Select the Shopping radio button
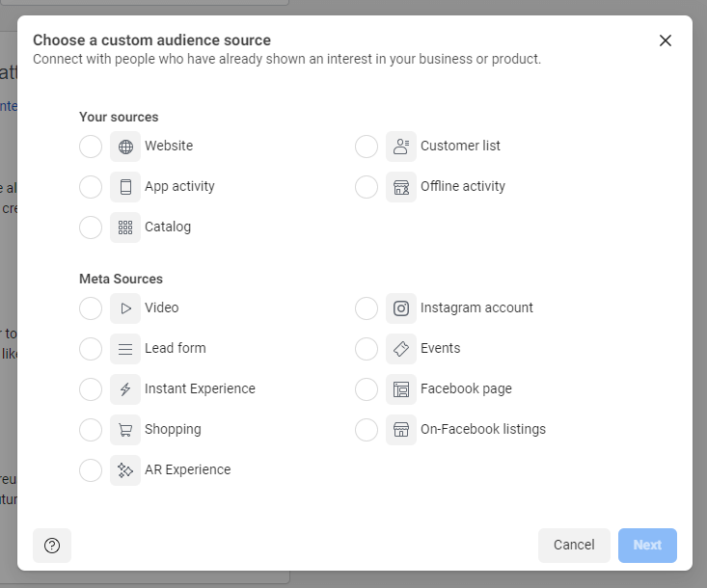707x588 pixels. [91, 430]
